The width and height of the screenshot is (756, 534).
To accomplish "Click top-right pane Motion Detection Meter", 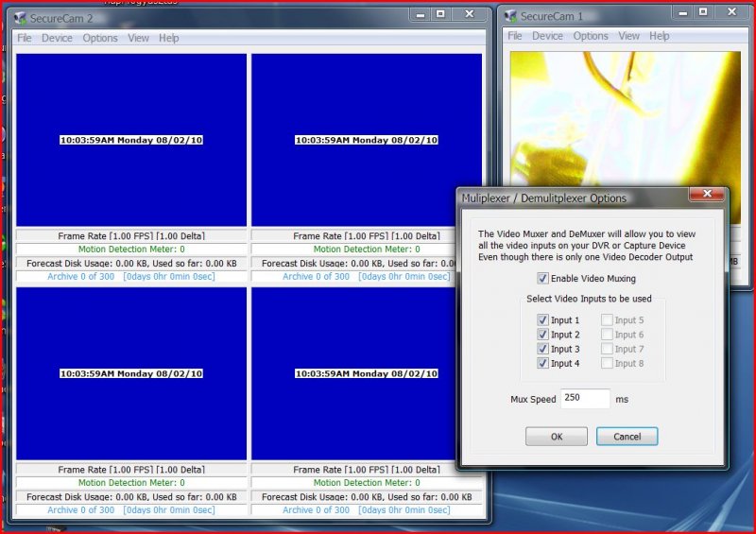I will click(367, 250).
